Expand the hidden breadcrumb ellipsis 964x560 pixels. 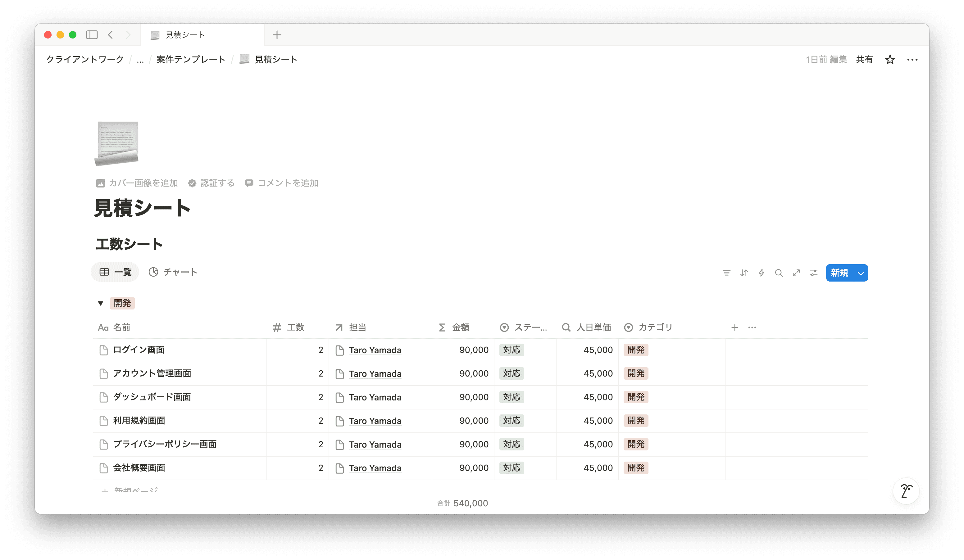[140, 60]
